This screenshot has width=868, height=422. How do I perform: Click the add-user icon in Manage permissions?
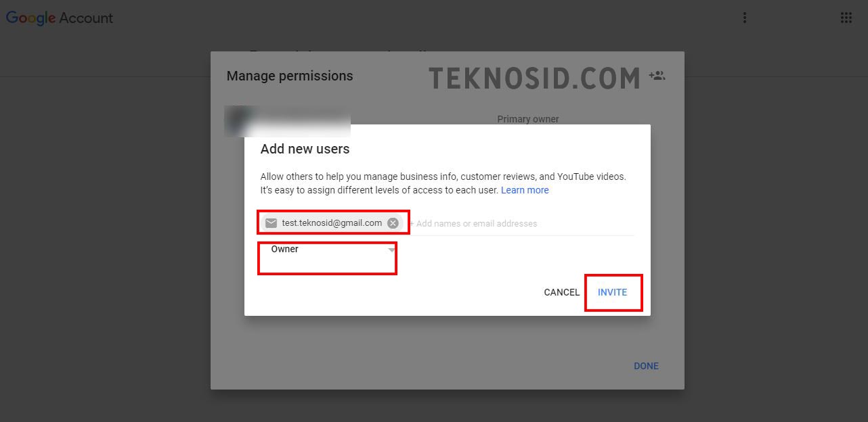pyautogui.click(x=657, y=76)
